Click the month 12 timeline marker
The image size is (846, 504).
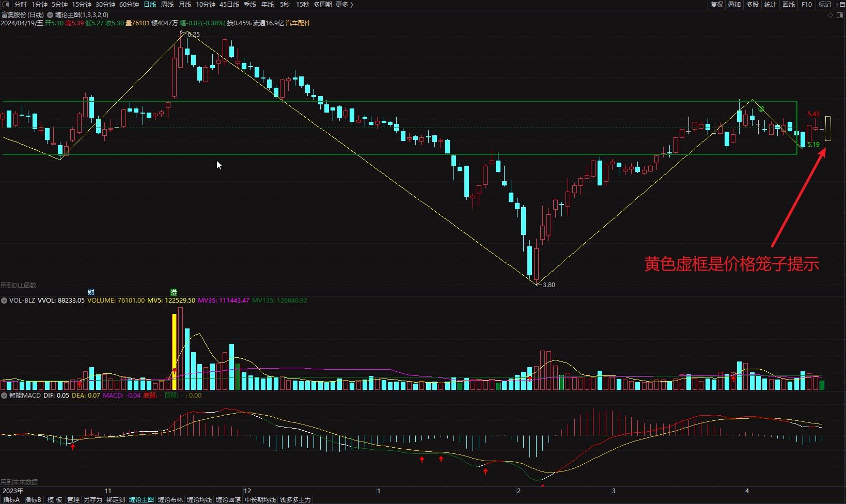[x=247, y=491]
